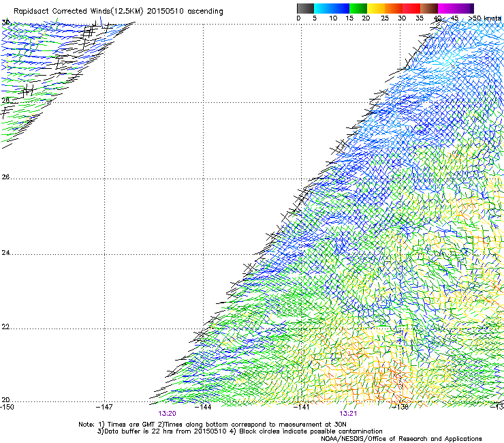Click the yellow 20-25 knots legend swatch
The image size is (504, 443).
(376, 8)
